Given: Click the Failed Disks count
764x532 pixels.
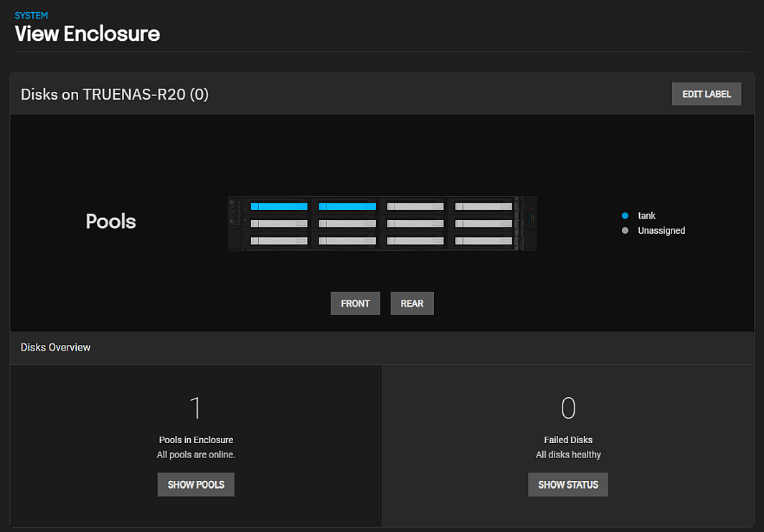Looking at the screenshot, I should tap(568, 408).
